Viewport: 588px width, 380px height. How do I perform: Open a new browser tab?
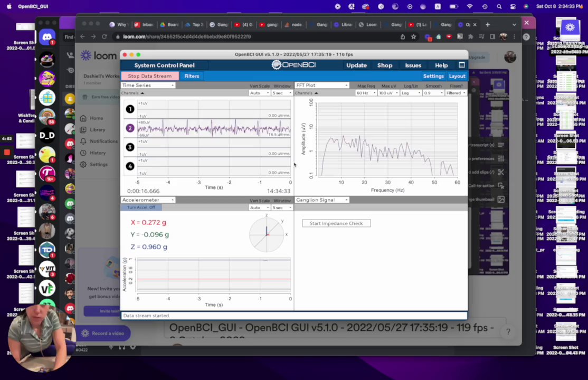[x=488, y=24]
